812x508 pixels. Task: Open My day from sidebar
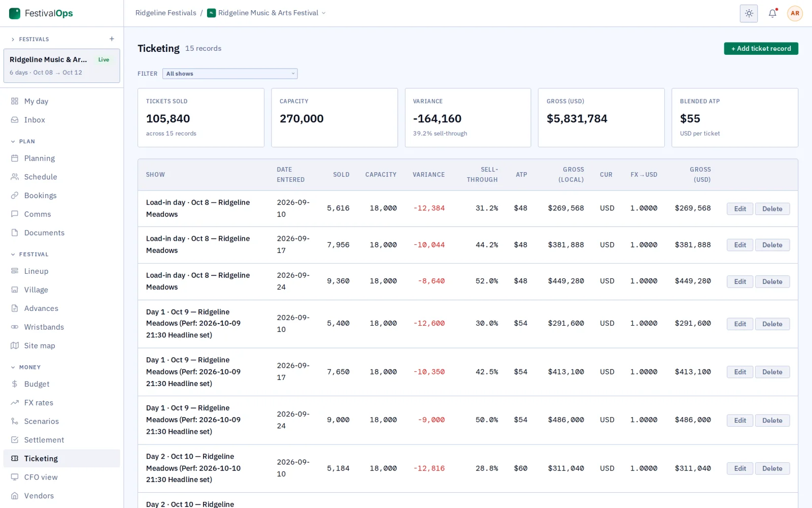click(x=62, y=101)
